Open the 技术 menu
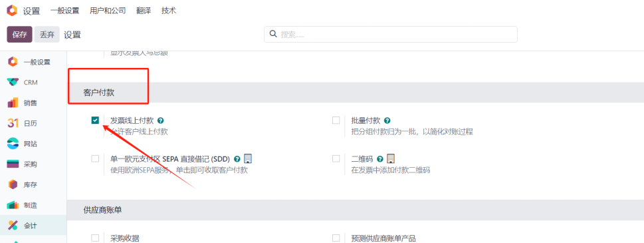Viewport: 644px width, 243px height. [x=169, y=11]
